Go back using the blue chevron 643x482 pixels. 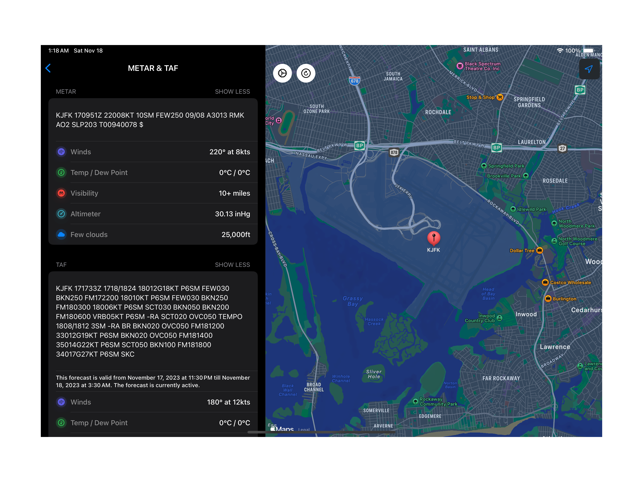48,68
